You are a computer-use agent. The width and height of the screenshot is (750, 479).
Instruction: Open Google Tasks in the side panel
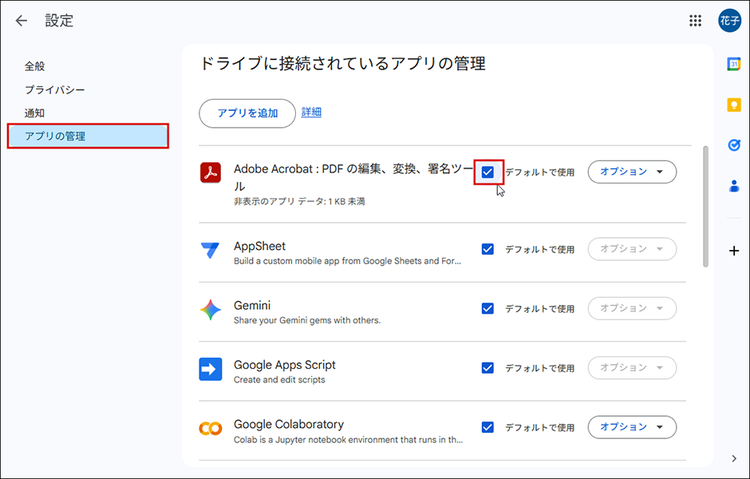(733, 145)
